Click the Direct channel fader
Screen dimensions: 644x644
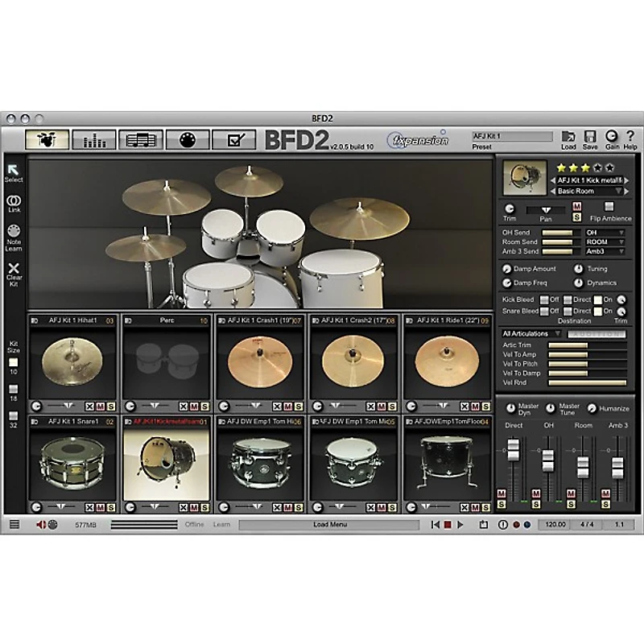tap(514, 450)
